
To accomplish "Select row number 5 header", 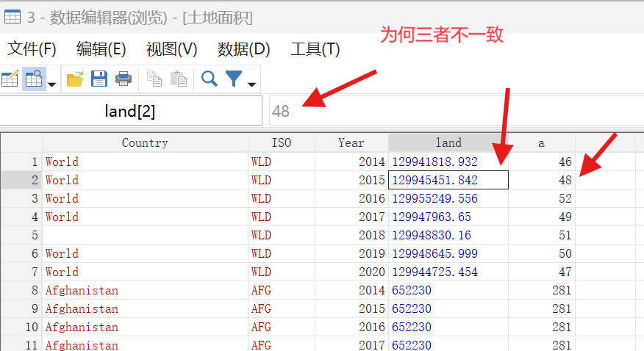I will coord(21,235).
